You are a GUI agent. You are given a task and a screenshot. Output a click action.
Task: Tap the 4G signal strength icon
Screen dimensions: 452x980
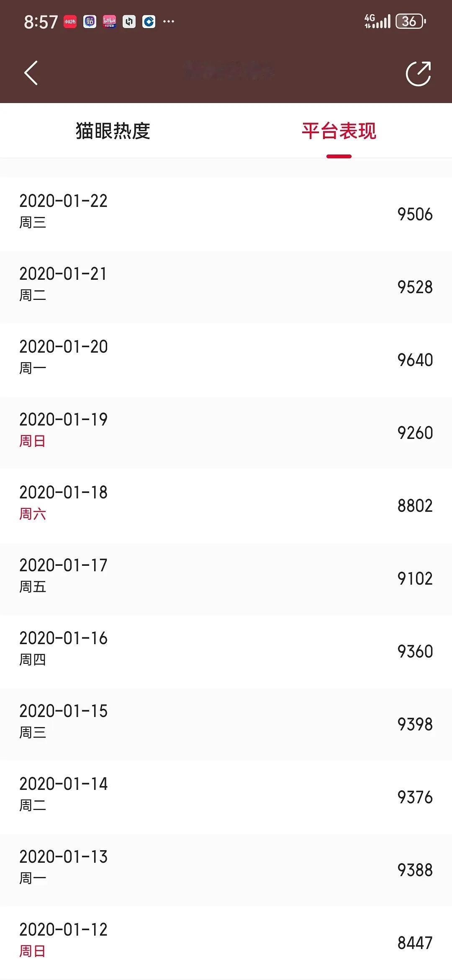pos(377,21)
